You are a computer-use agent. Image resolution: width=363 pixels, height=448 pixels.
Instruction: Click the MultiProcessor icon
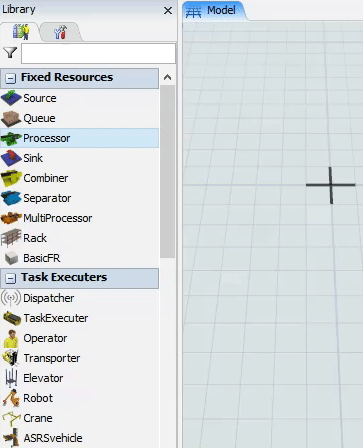11,218
